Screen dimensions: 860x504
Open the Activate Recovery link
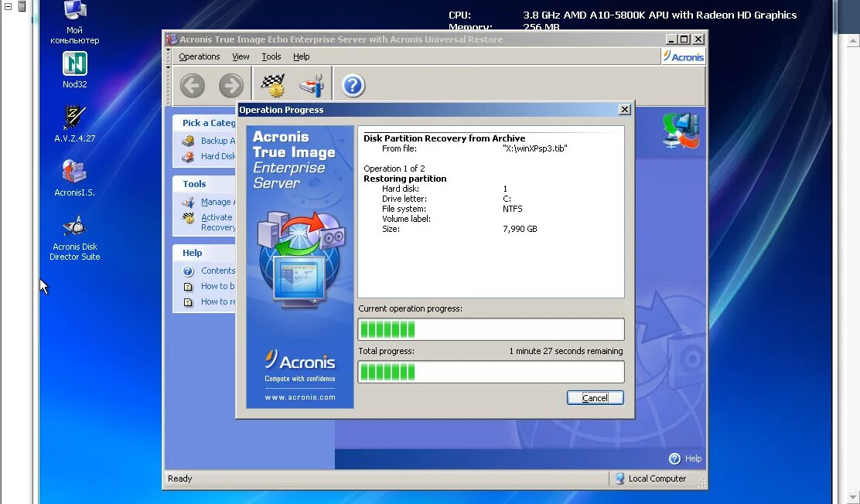click(218, 222)
